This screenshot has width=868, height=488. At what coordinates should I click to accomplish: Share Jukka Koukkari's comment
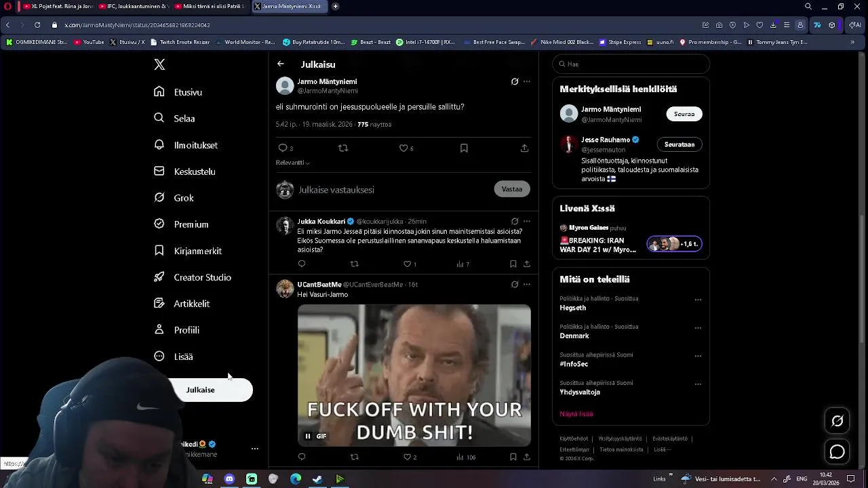(x=527, y=264)
